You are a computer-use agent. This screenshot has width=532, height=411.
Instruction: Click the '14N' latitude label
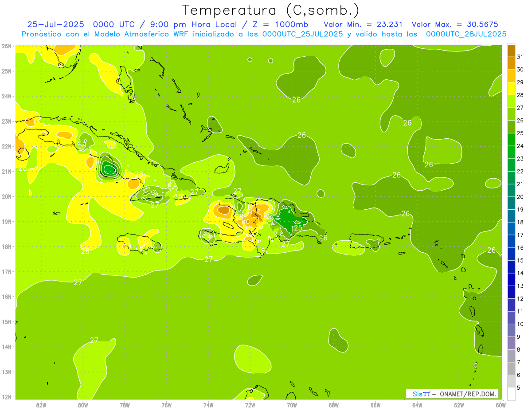point(7,347)
